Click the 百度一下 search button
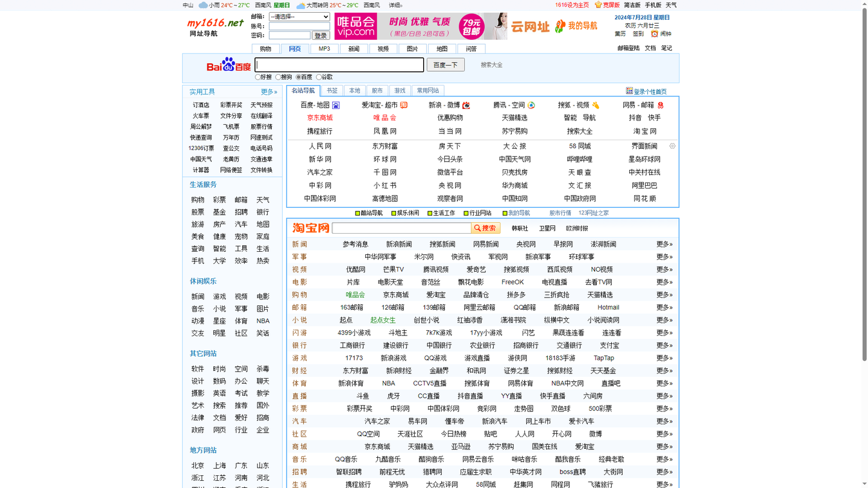The width and height of the screenshot is (868, 488). [x=445, y=64]
